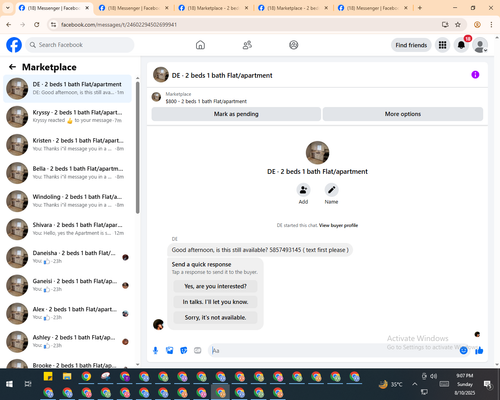Go back from Marketplace chats list

pos(12,67)
